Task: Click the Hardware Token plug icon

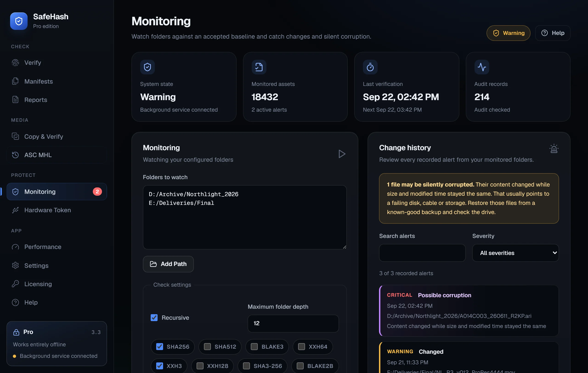Action: (x=15, y=210)
